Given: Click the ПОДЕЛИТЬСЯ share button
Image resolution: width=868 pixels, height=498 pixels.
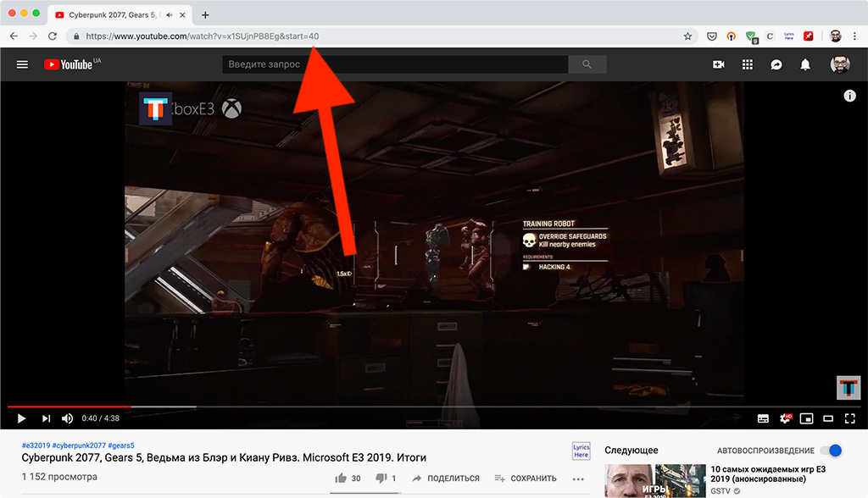Looking at the screenshot, I should tap(446, 478).
